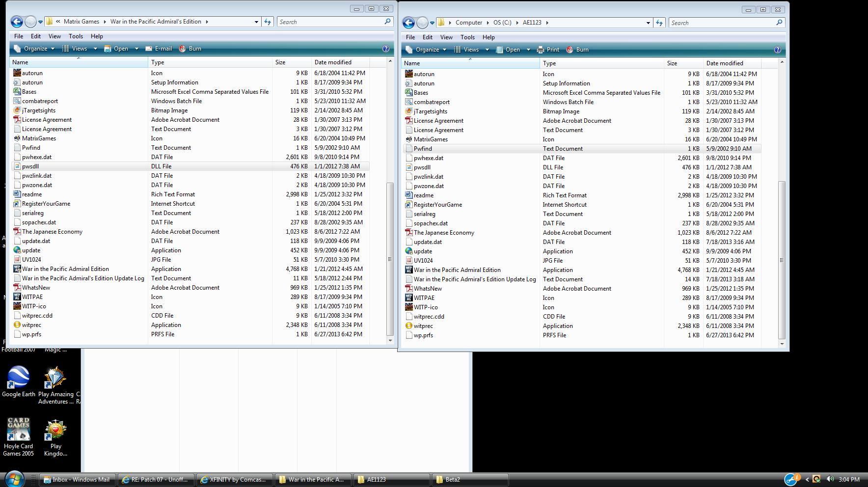The height and width of the screenshot is (487, 868).
Task: Open Google Earth desktop shortcut
Action: pos(18,381)
